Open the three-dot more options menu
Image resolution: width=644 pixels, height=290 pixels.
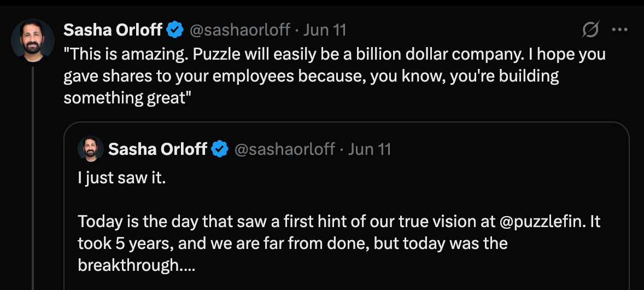tap(619, 30)
